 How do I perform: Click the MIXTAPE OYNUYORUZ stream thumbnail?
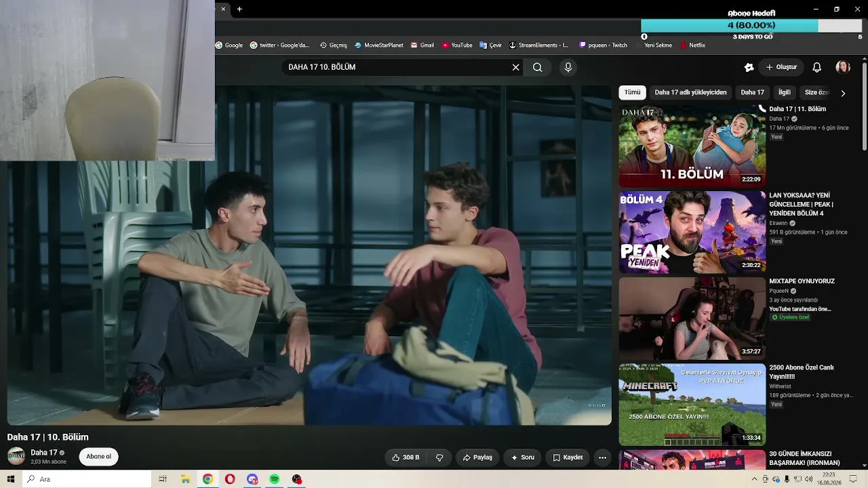pos(692,318)
